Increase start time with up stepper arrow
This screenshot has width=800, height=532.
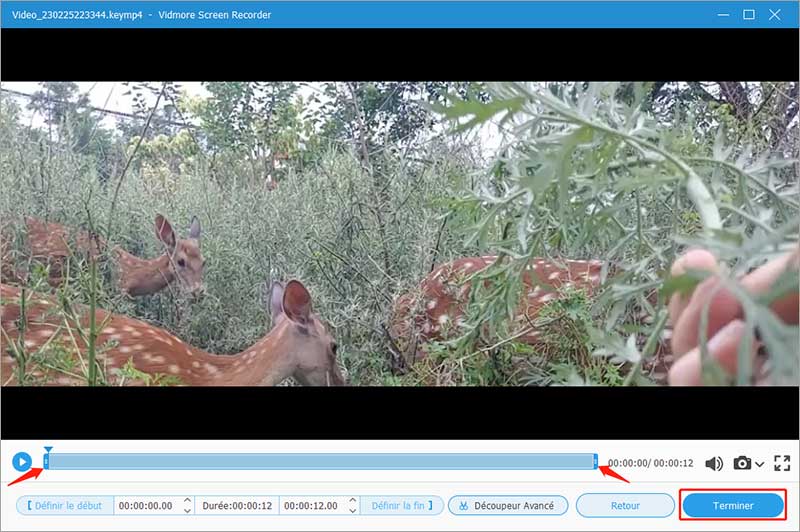[187, 501]
